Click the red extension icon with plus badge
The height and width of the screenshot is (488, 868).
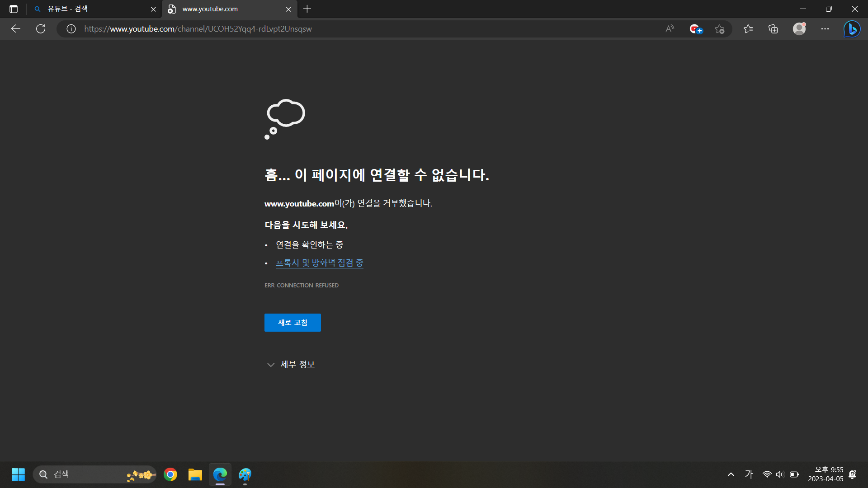pos(696,29)
